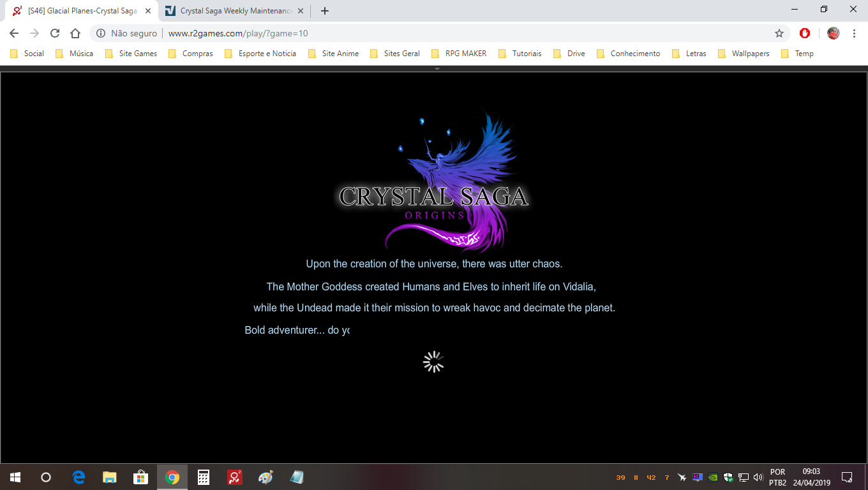868x490 pixels.
Task: Expand the Site Games bookmark folder
Action: (x=131, y=54)
